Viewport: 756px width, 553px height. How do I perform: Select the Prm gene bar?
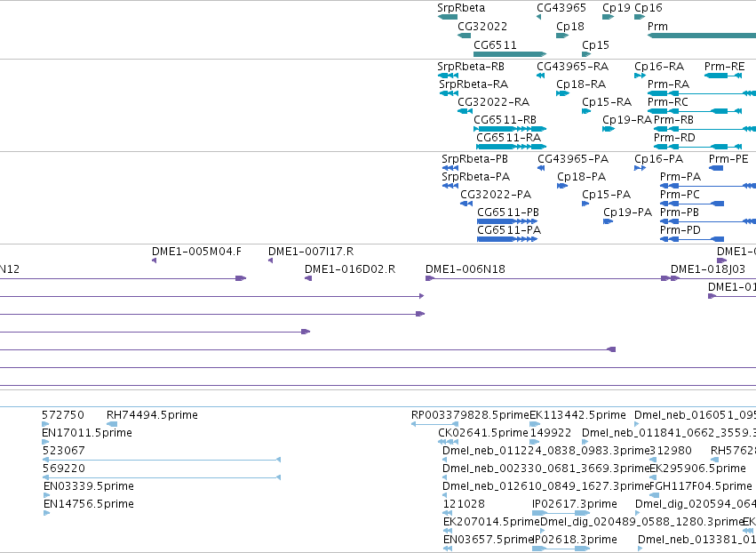(702, 36)
